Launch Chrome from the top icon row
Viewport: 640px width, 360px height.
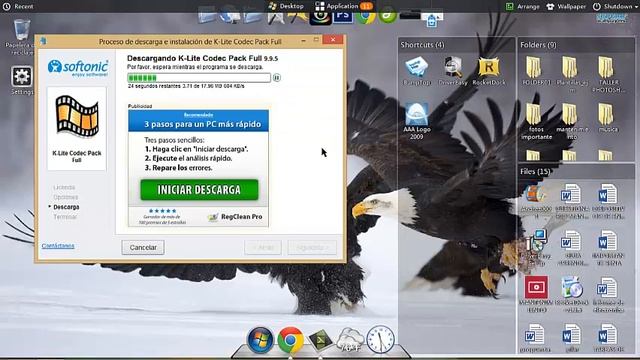point(365,16)
